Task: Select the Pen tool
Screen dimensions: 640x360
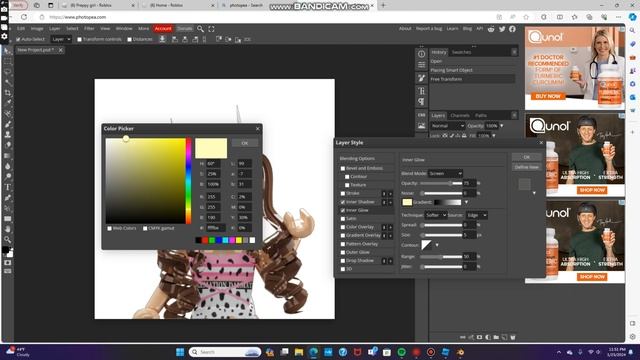Action: click(8, 198)
